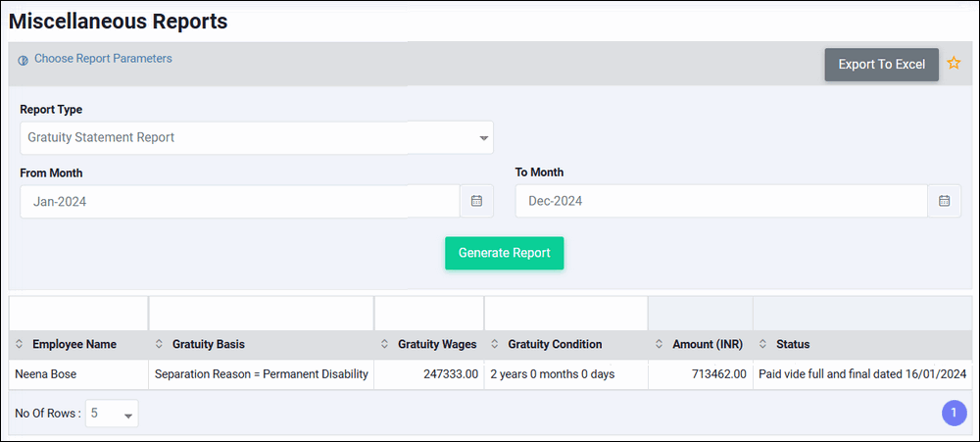Open the Choose Report Parameters link

coord(103,59)
